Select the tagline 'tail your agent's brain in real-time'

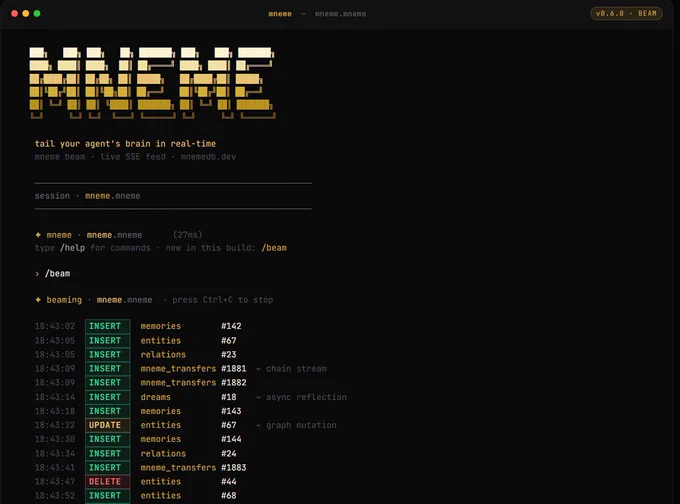click(x=125, y=144)
